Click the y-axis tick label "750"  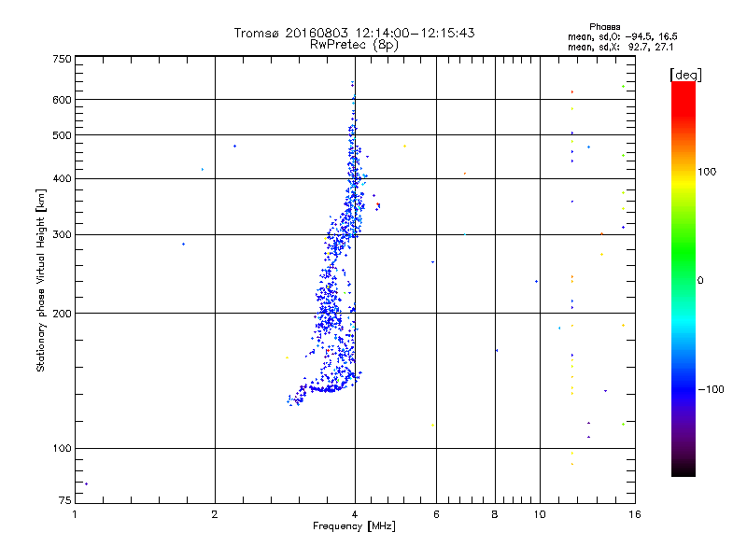click(62, 59)
